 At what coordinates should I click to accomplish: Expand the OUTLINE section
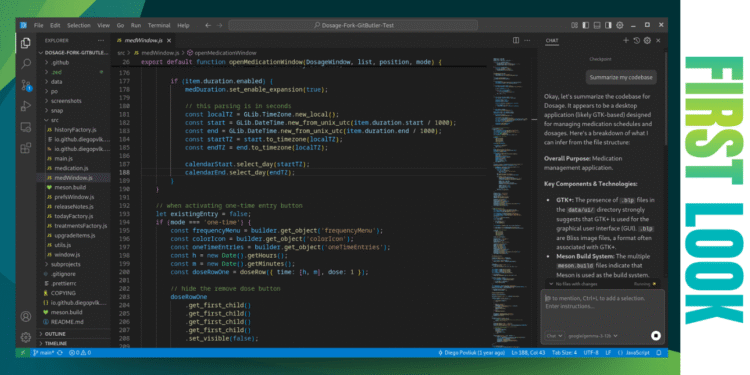pyautogui.click(x=74, y=334)
